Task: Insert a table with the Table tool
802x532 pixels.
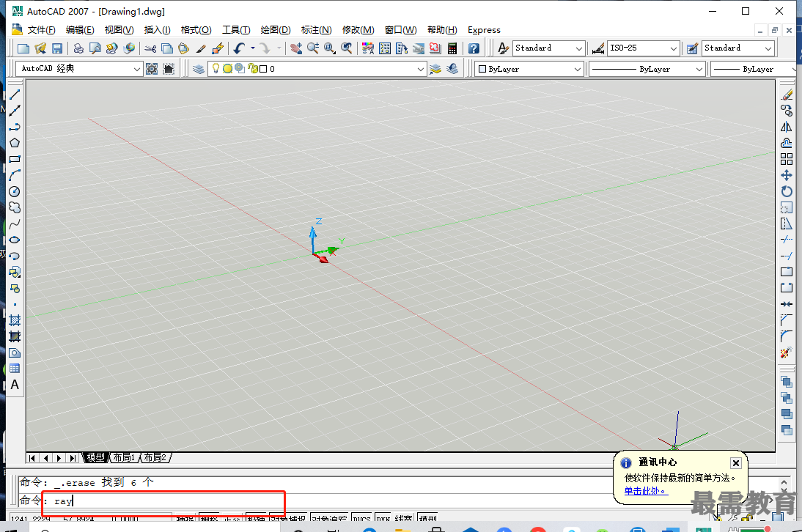Action: tap(15, 369)
